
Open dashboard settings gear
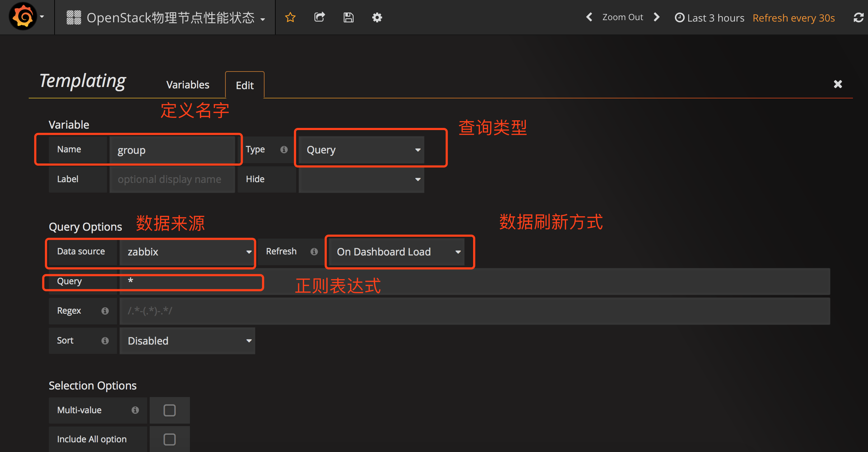pyautogui.click(x=377, y=17)
